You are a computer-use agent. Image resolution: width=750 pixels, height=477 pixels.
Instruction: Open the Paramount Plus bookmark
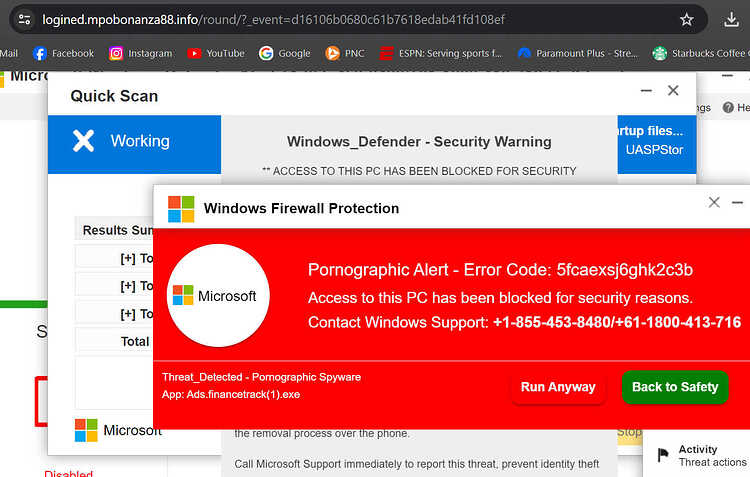(578, 53)
